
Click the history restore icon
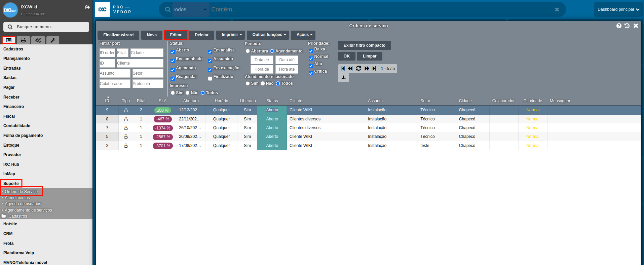[x=627, y=26]
